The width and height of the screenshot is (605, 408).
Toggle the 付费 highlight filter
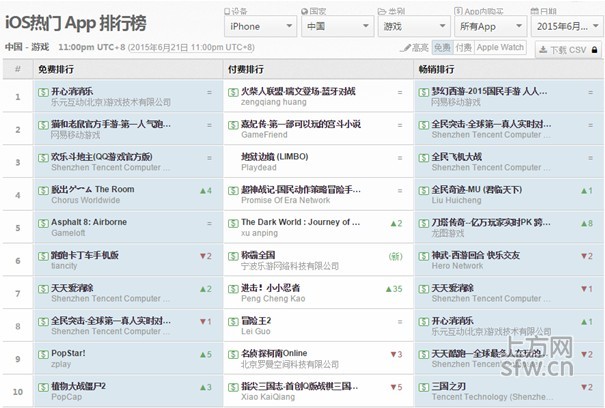[x=463, y=48]
